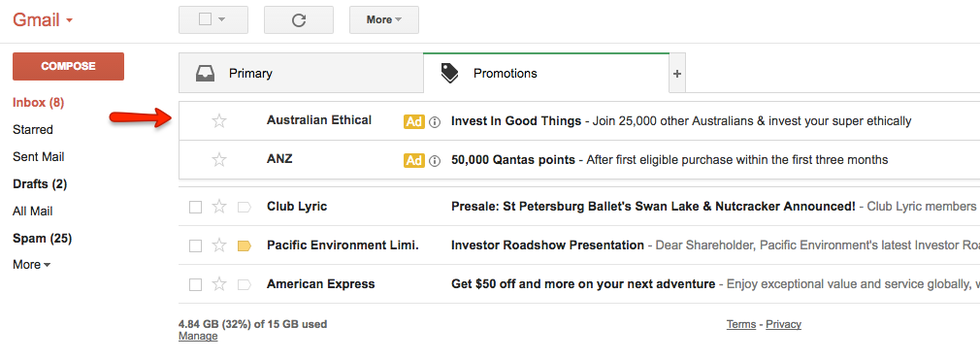Image resolution: width=980 pixels, height=359 pixels.
Task: Click the COMPOSE button
Action: [x=68, y=66]
